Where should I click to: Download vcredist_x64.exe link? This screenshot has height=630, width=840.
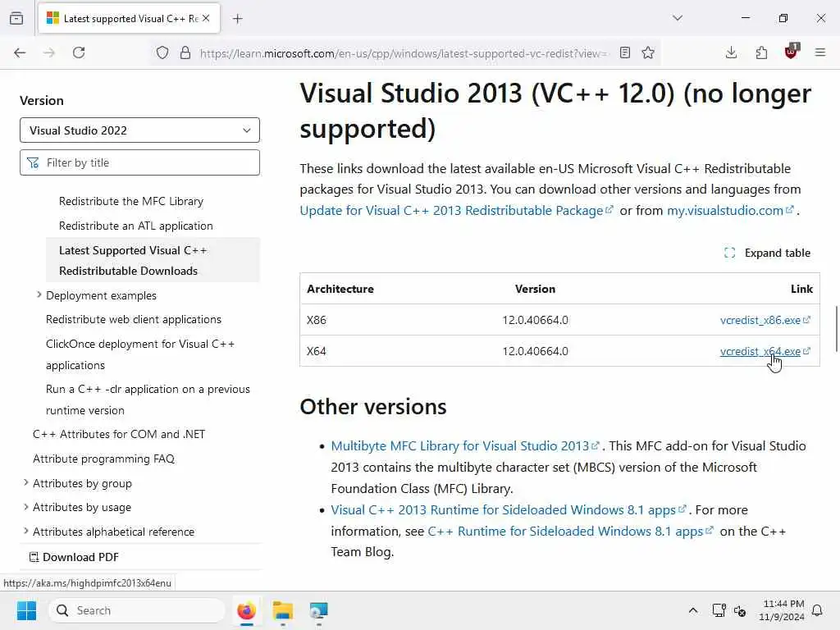click(x=765, y=351)
